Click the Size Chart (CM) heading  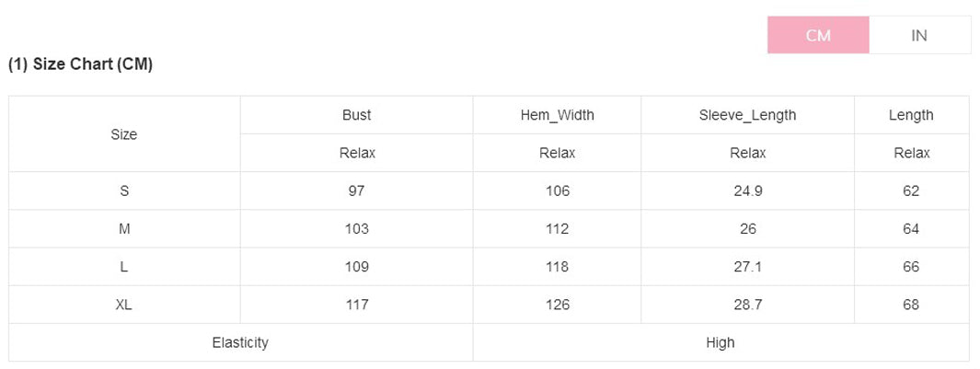(x=81, y=64)
